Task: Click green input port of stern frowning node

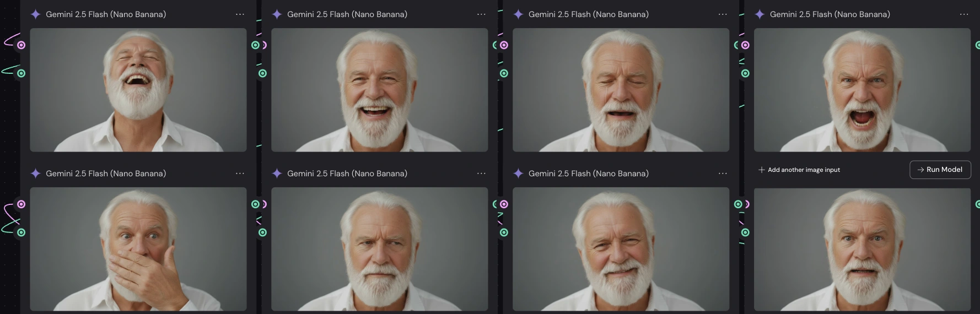Action: tap(262, 232)
